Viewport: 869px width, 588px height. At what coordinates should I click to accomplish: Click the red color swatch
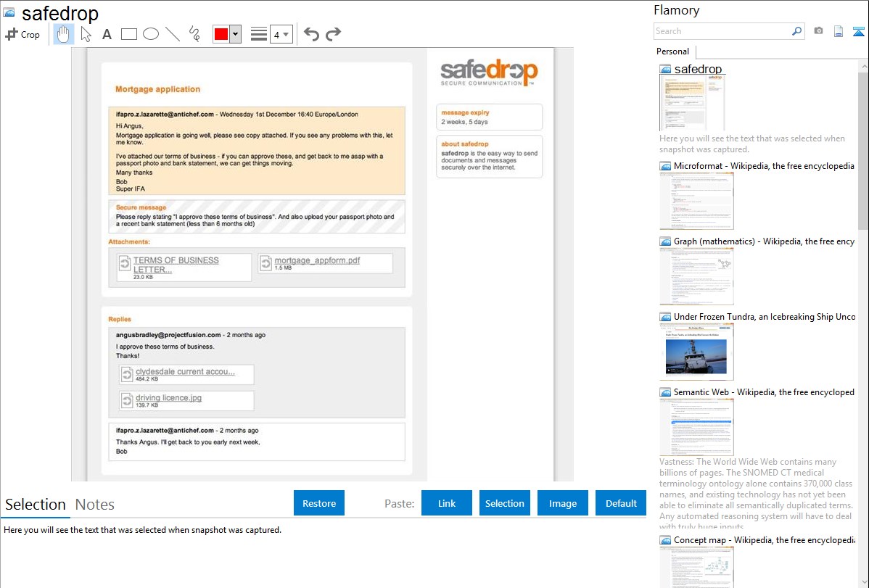click(221, 34)
